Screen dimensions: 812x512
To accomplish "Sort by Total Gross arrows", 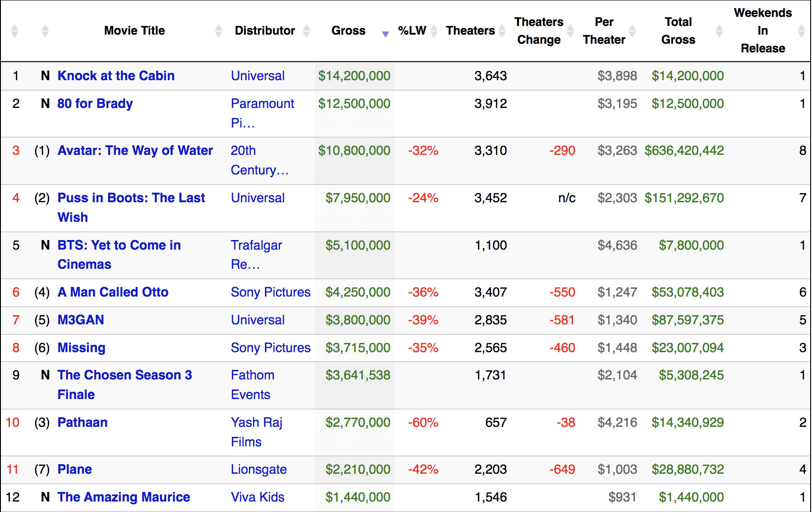I will pos(719,31).
